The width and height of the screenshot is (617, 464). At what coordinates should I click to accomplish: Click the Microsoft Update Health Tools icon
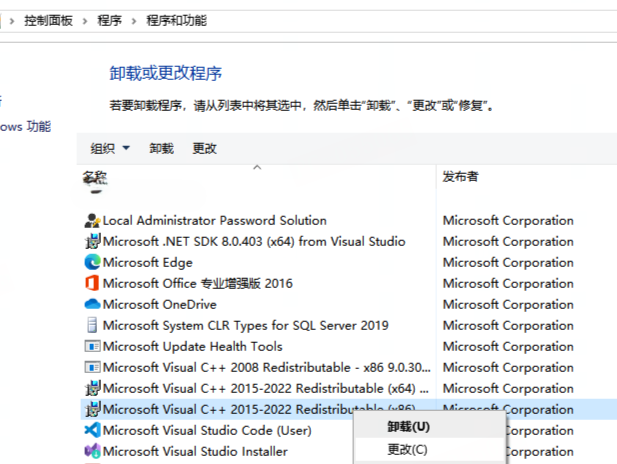click(x=92, y=346)
